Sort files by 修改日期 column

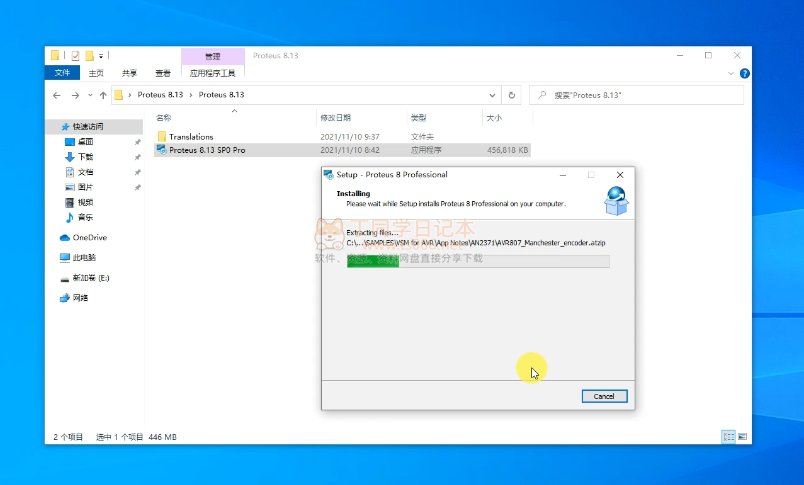click(x=335, y=118)
